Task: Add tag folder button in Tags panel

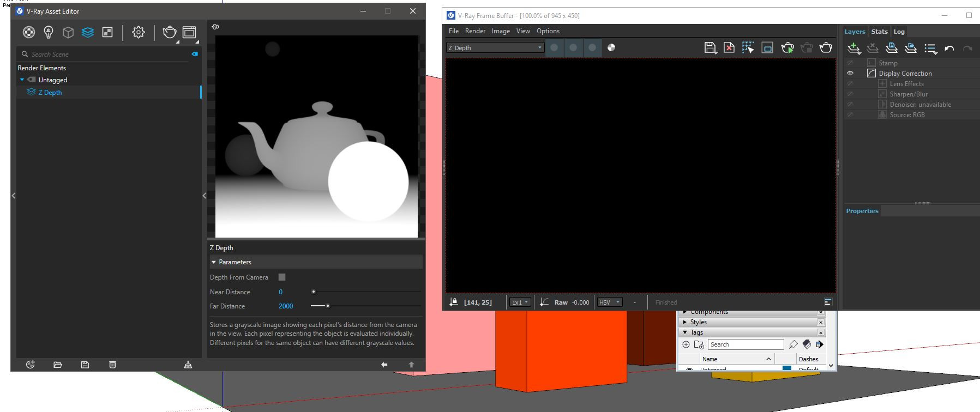Action: click(699, 344)
